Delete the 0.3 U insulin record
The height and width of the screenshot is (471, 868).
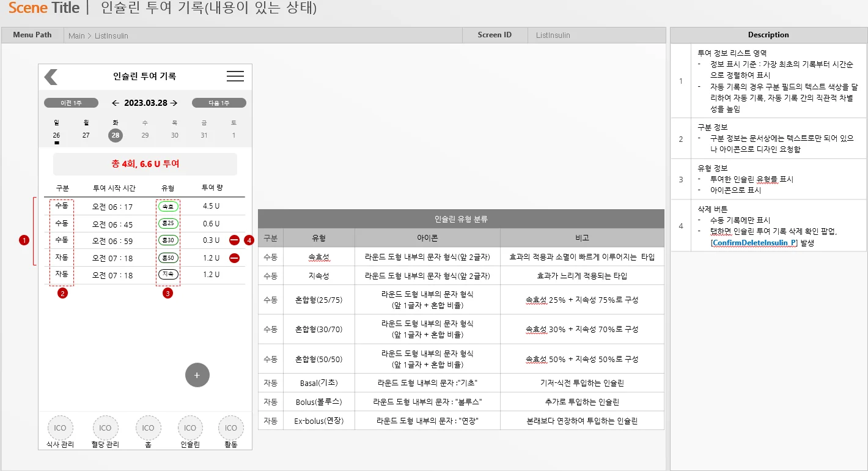click(x=234, y=240)
